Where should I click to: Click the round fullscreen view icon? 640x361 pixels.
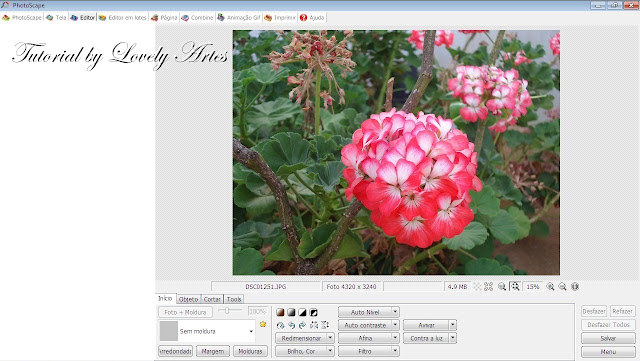[575, 287]
